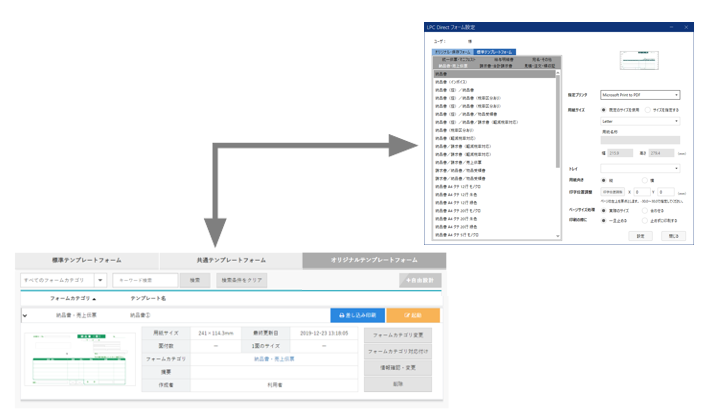Click the form template list scrollbar
710x420 pixels.
(558, 121)
